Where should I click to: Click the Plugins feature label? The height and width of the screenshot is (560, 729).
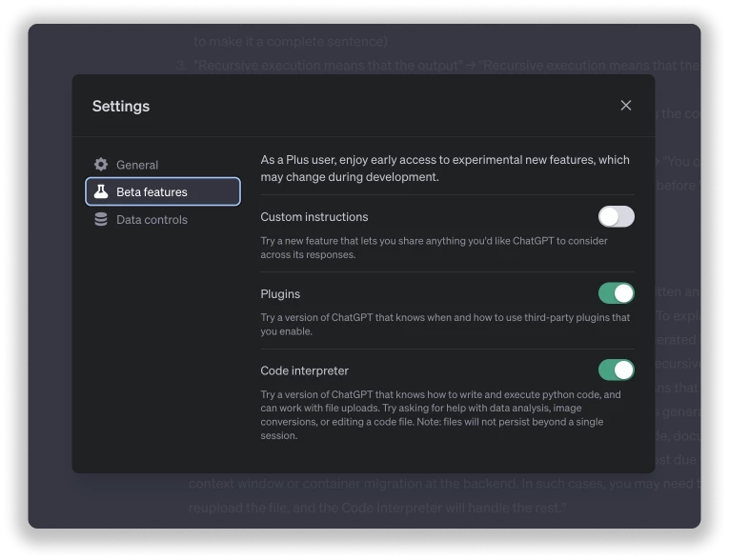[x=280, y=294]
